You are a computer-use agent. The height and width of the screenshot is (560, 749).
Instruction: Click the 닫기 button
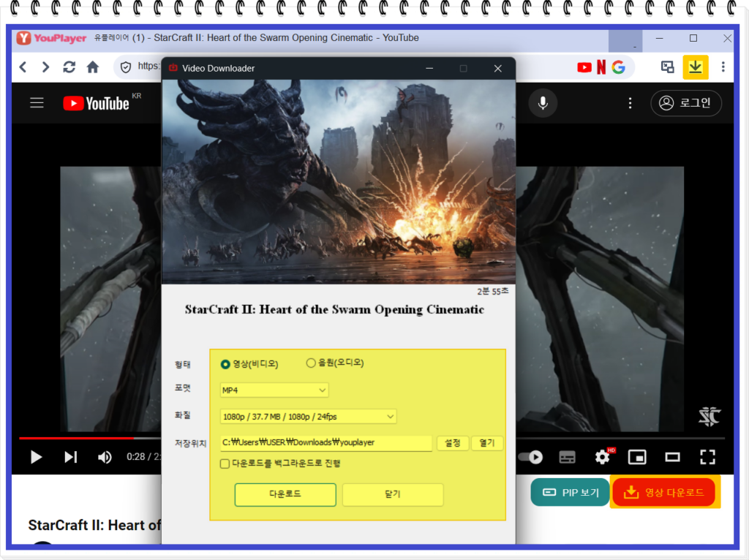pyautogui.click(x=393, y=494)
